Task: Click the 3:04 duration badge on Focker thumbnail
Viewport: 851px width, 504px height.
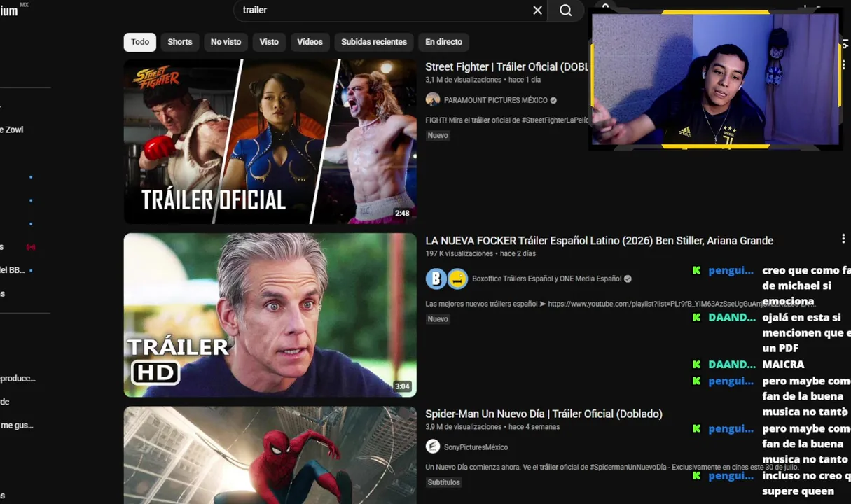Action: click(402, 386)
